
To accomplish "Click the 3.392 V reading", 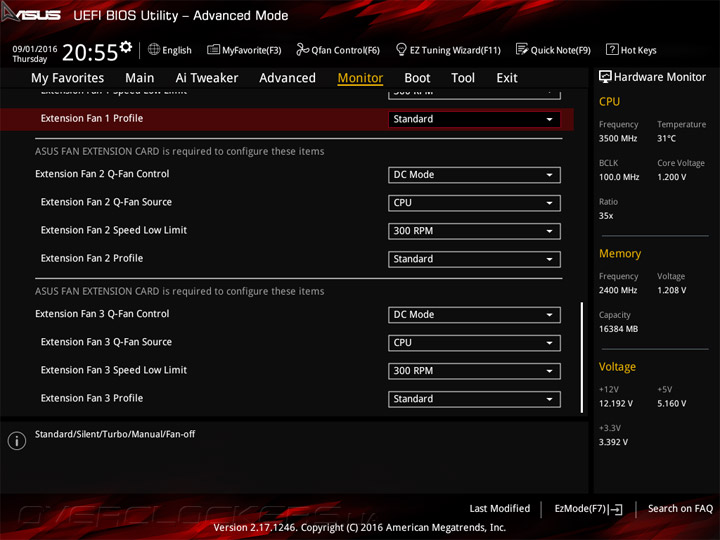I will tap(613, 442).
